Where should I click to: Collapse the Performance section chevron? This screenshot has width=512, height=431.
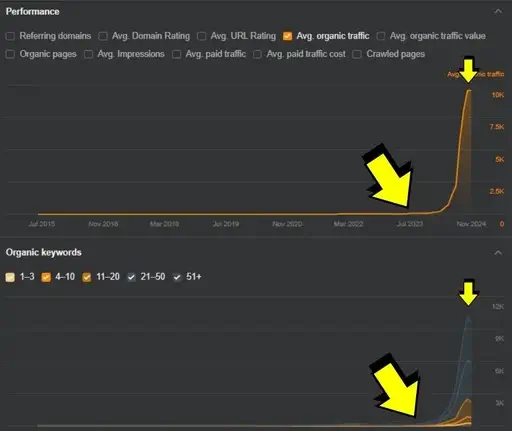pos(498,12)
